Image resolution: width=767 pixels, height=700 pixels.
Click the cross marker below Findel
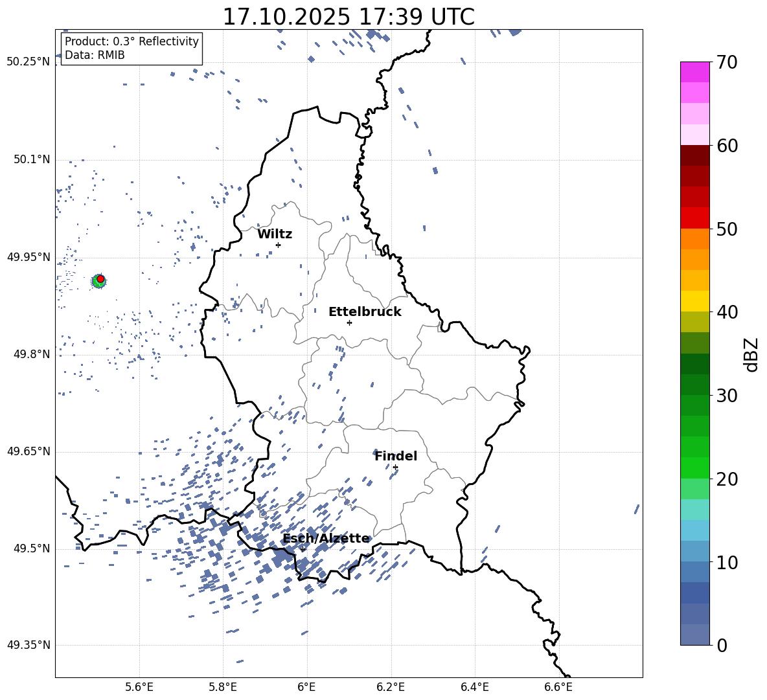coord(395,468)
